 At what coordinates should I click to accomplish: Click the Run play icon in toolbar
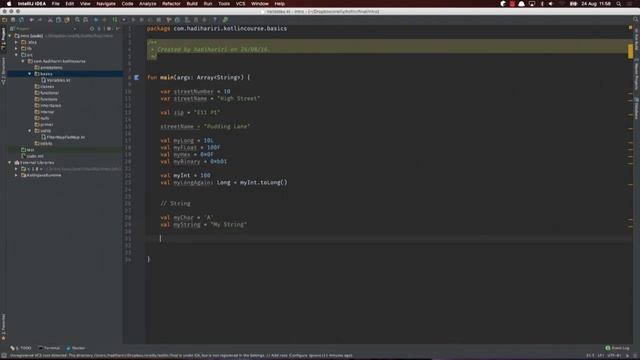(x=133, y=20)
